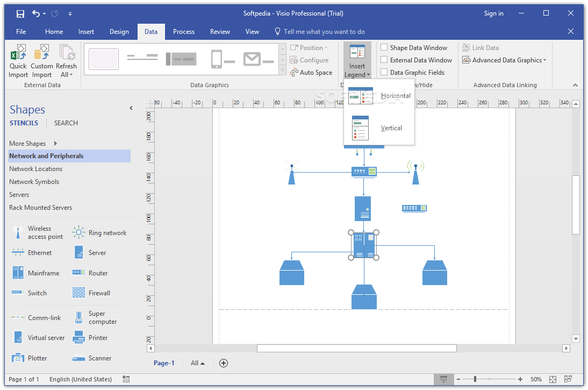
Task: Add a new page with the plus button
Action: point(224,363)
